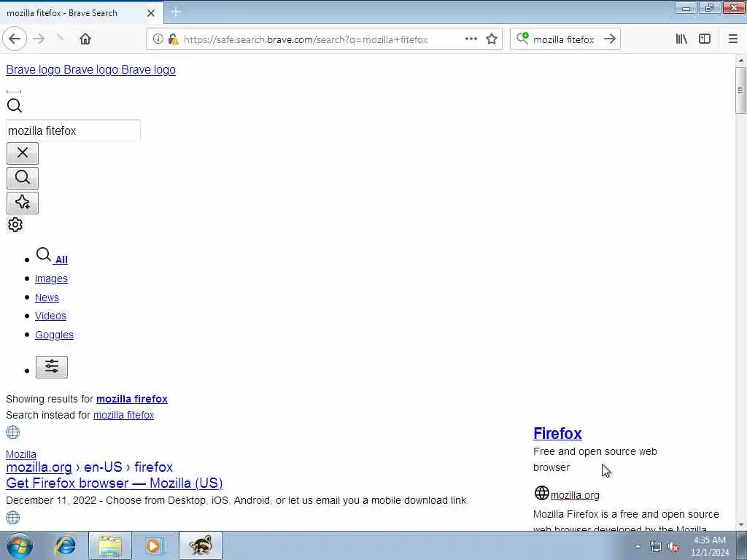Screen dimensions: 747x560
Task: Click the globe icon next to mozilla.org
Action: point(542,493)
